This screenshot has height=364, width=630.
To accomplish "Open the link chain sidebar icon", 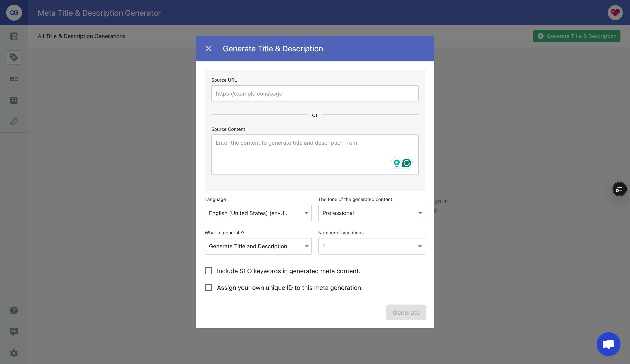I will pos(14,122).
